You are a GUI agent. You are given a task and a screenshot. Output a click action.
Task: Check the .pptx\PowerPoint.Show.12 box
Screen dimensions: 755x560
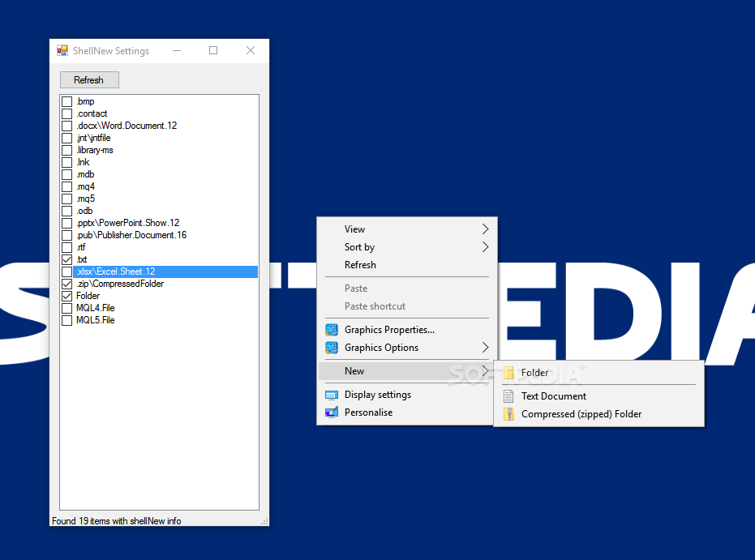[x=67, y=223]
